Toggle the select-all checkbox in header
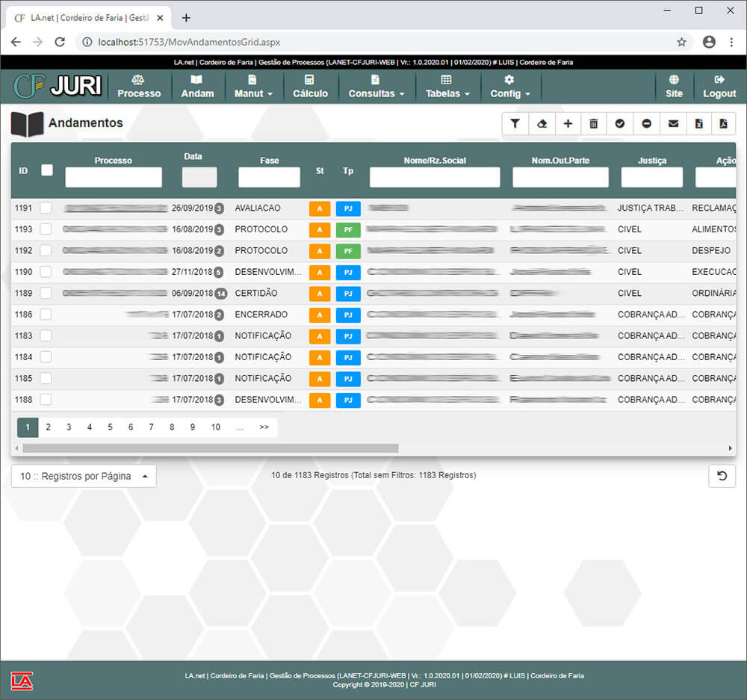Viewport: 747px width, 700px height. pyautogui.click(x=47, y=170)
